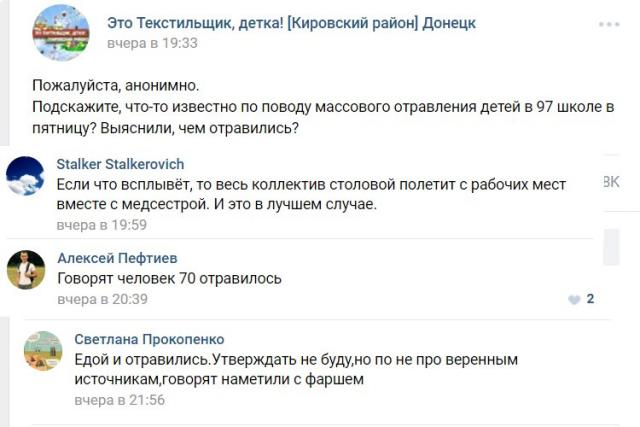Click Алексей Пефтиев's avatar photo

pyautogui.click(x=26, y=269)
